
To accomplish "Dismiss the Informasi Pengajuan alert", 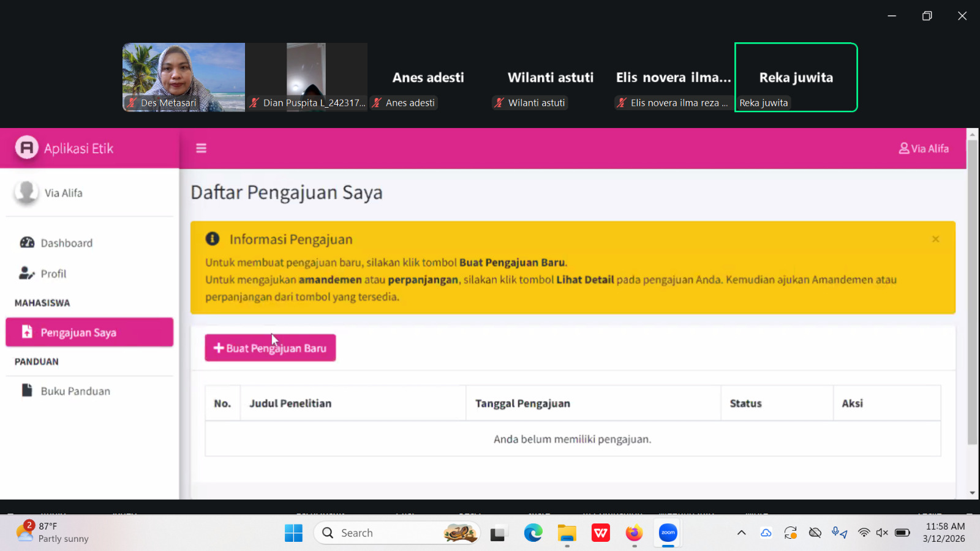I will (x=935, y=239).
